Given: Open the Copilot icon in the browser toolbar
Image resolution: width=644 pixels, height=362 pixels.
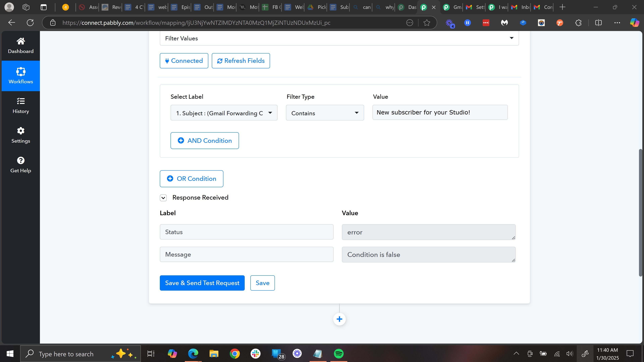Looking at the screenshot, I should (634, 23).
